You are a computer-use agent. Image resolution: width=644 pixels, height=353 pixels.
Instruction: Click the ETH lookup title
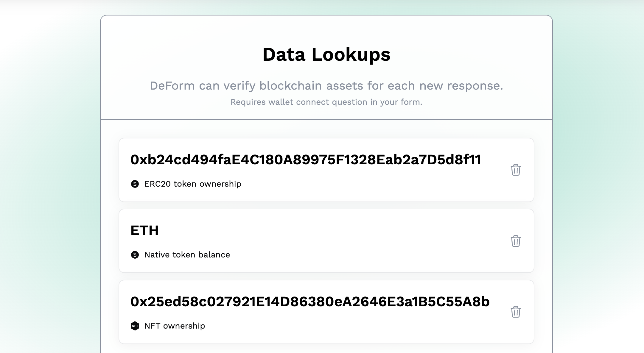tap(144, 231)
